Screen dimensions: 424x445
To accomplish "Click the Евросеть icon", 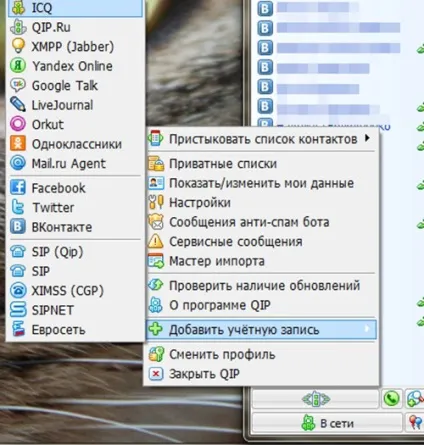I will coord(18,329).
